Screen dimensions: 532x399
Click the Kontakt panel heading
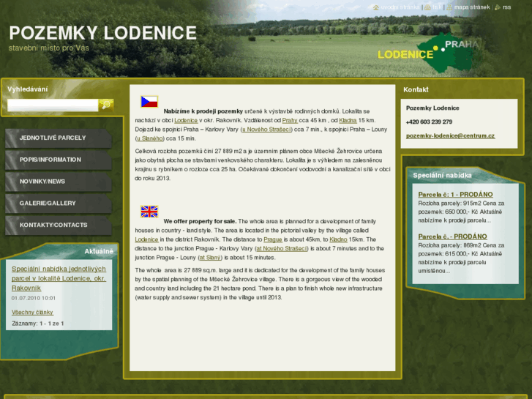(416, 89)
